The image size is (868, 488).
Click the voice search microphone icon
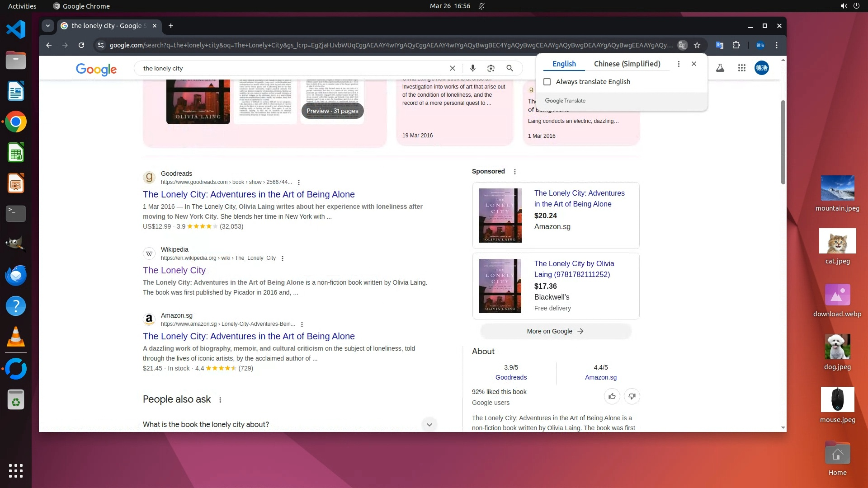tap(472, 68)
